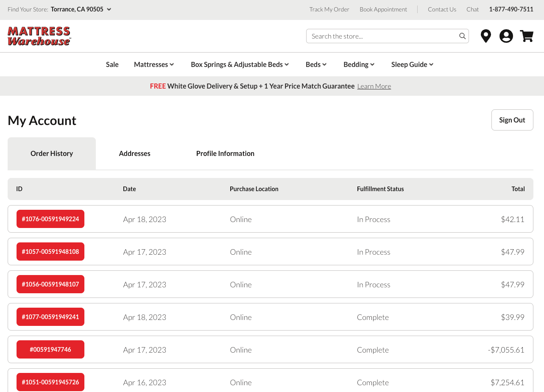Click the search magnifier icon
Viewport: 544px width, 392px height.
click(x=462, y=36)
